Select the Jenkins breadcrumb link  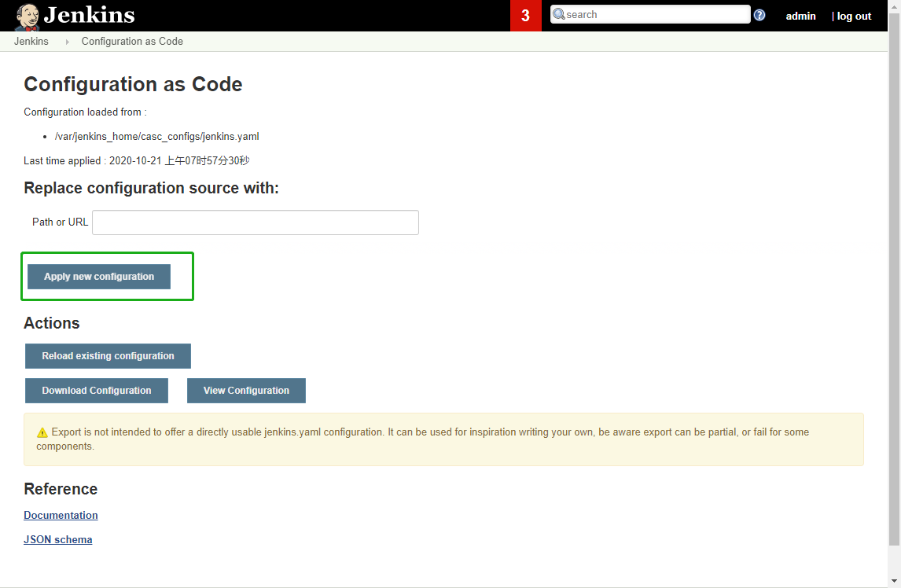(31, 41)
